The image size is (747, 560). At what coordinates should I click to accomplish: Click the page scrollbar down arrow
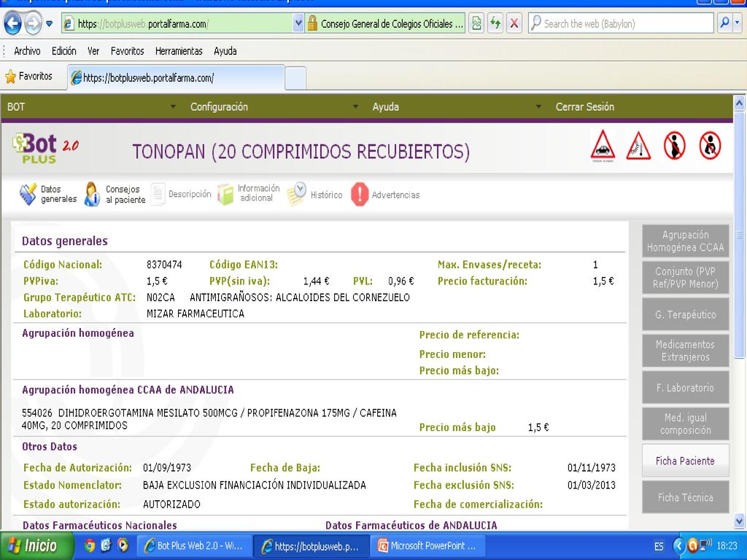[740, 521]
